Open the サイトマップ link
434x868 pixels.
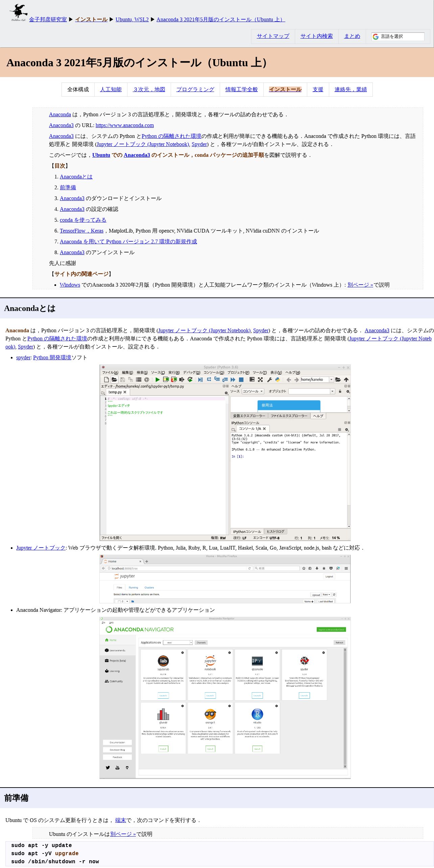(x=273, y=36)
